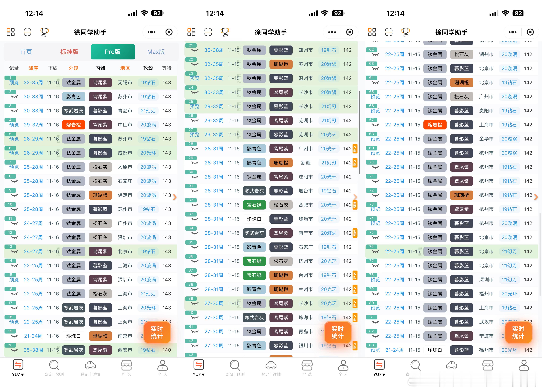
Task: Tap the three-dots more button in left screen
Action: (x=151, y=32)
